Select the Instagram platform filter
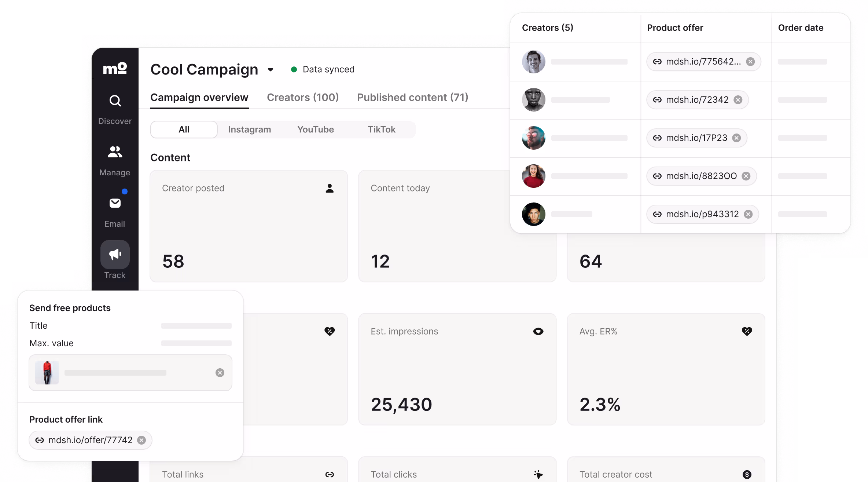 click(249, 129)
